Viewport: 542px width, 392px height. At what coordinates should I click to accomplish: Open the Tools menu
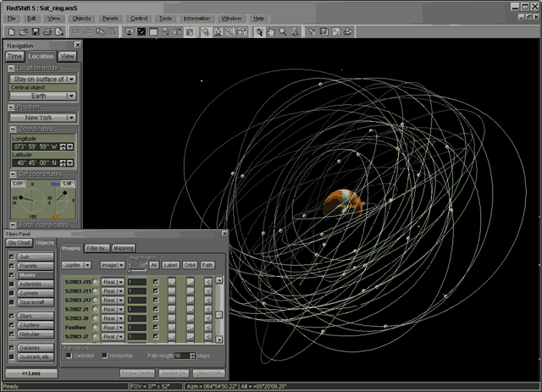165,18
